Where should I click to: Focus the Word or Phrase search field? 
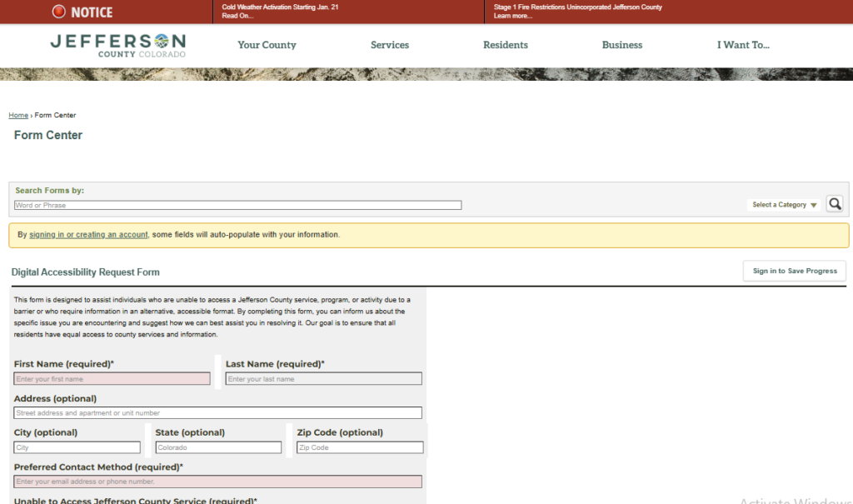tap(237, 205)
